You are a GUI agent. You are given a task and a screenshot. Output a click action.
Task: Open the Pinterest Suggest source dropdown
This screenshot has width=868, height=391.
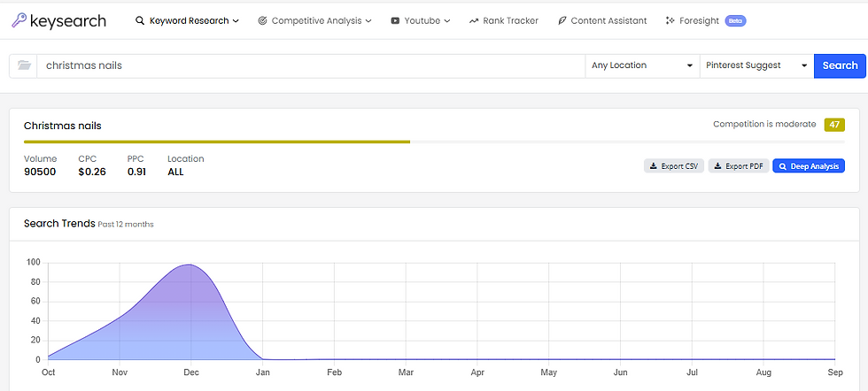[756, 65]
